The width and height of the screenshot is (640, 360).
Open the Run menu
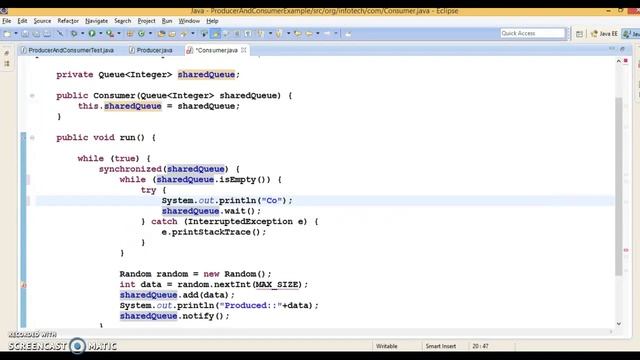[x=167, y=21]
